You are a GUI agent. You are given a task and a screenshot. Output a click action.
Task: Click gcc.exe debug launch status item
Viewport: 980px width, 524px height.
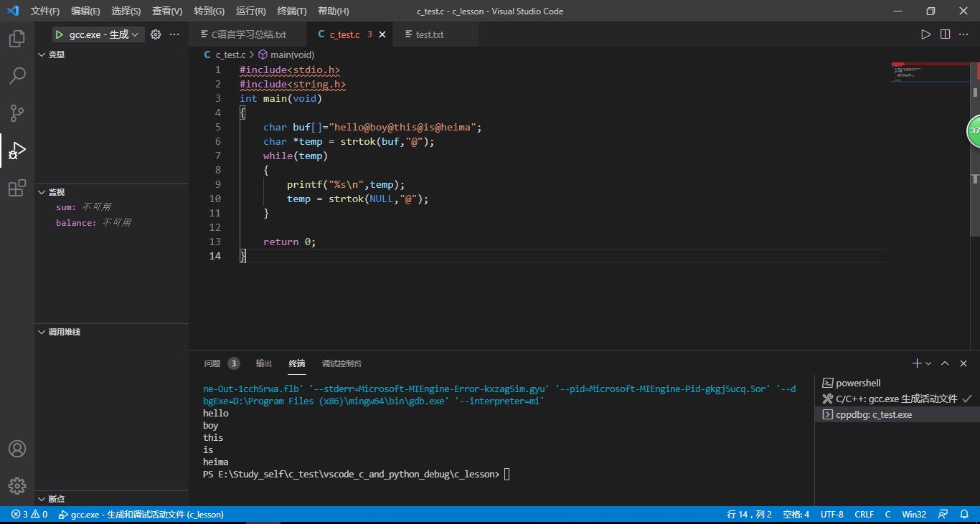click(141, 514)
